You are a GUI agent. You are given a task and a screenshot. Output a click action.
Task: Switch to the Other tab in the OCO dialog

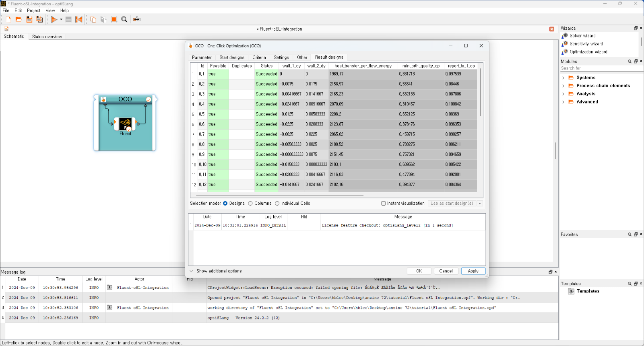pyautogui.click(x=302, y=58)
